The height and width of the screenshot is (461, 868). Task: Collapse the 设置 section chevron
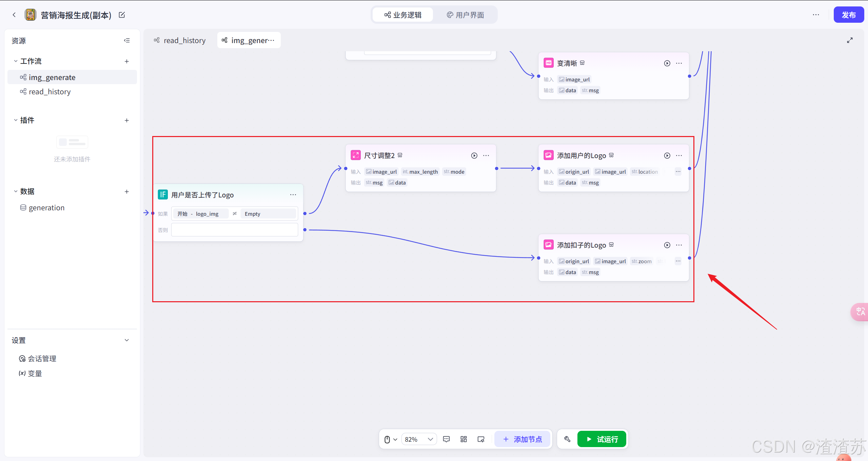click(x=127, y=340)
